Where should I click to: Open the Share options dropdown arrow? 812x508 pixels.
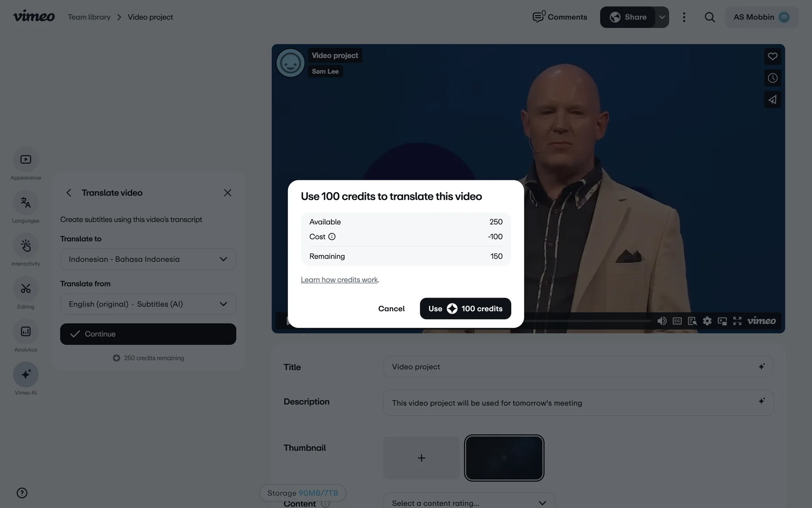tap(662, 17)
